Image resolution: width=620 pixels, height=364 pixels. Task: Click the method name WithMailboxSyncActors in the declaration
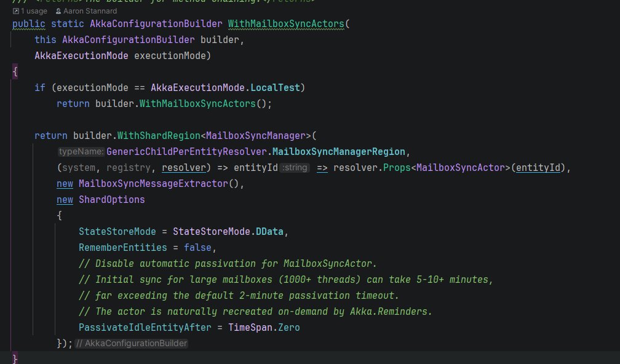coord(286,24)
